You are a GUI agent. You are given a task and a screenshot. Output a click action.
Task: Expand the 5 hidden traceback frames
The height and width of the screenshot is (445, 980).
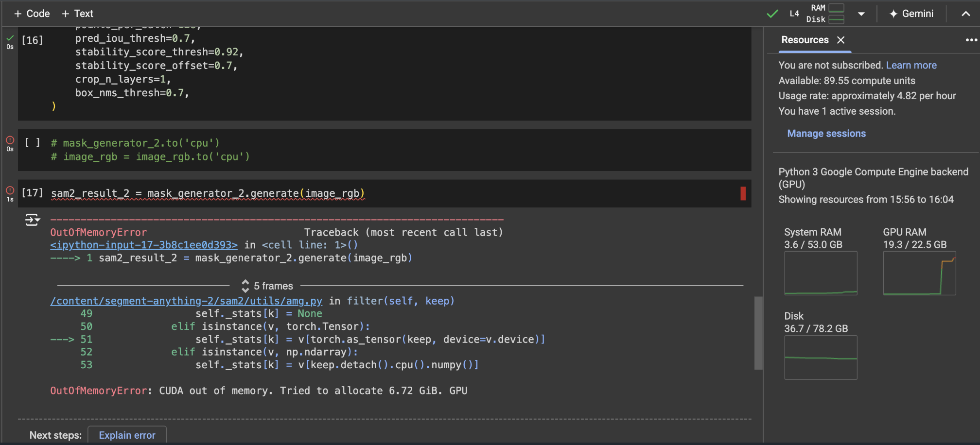[x=268, y=286]
